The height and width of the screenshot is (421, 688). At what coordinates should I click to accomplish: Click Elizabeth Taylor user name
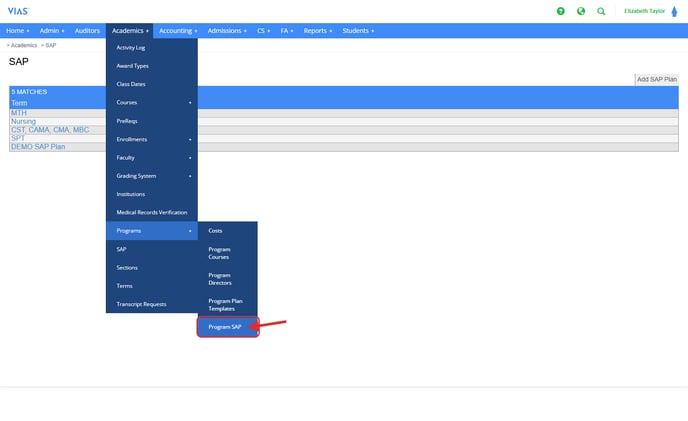(x=643, y=11)
